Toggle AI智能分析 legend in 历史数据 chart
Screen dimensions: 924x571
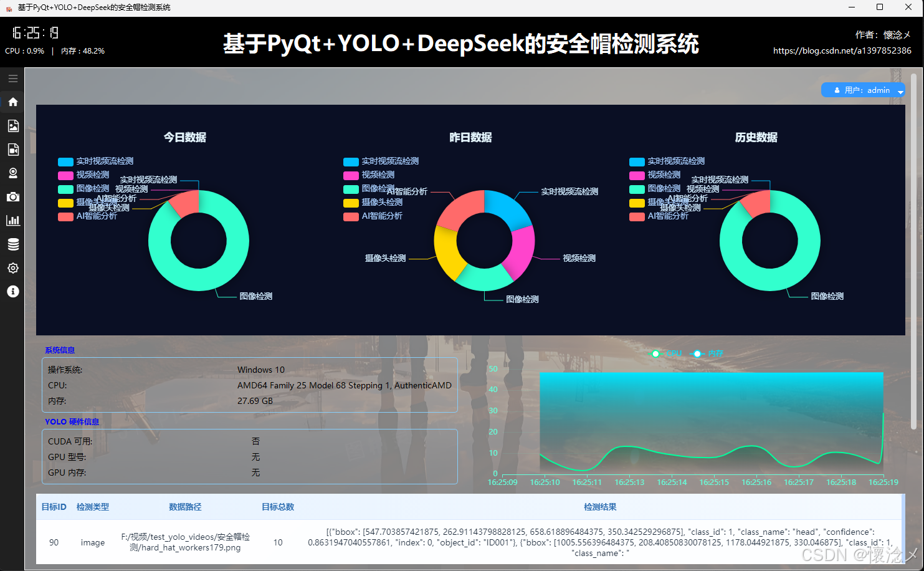(659, 216)
